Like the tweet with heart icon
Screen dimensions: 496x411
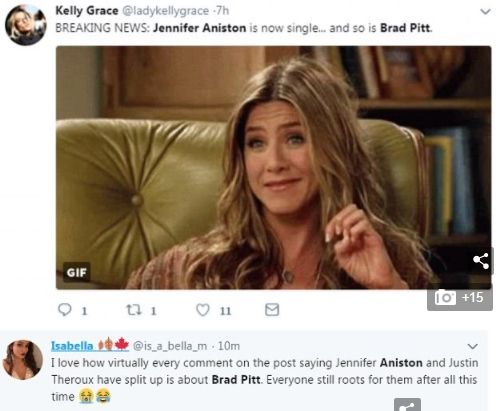[x=202, y=310]
